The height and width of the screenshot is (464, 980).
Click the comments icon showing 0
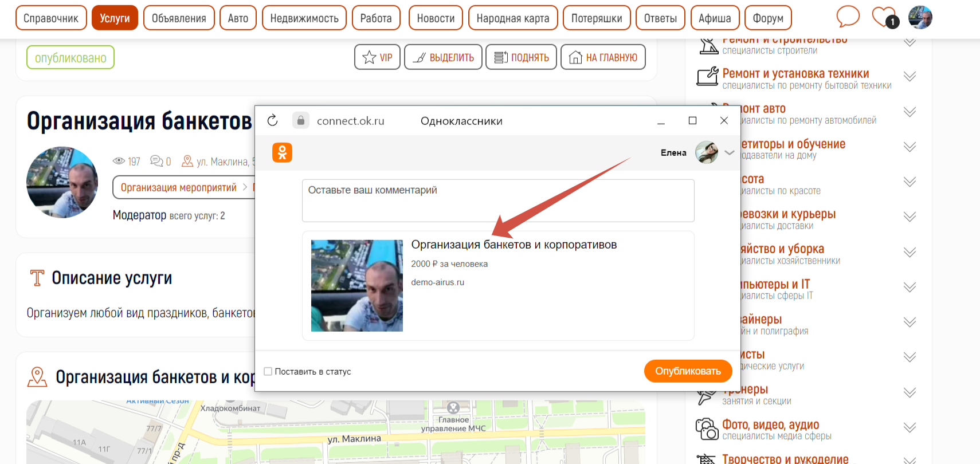tap(156, 161)
